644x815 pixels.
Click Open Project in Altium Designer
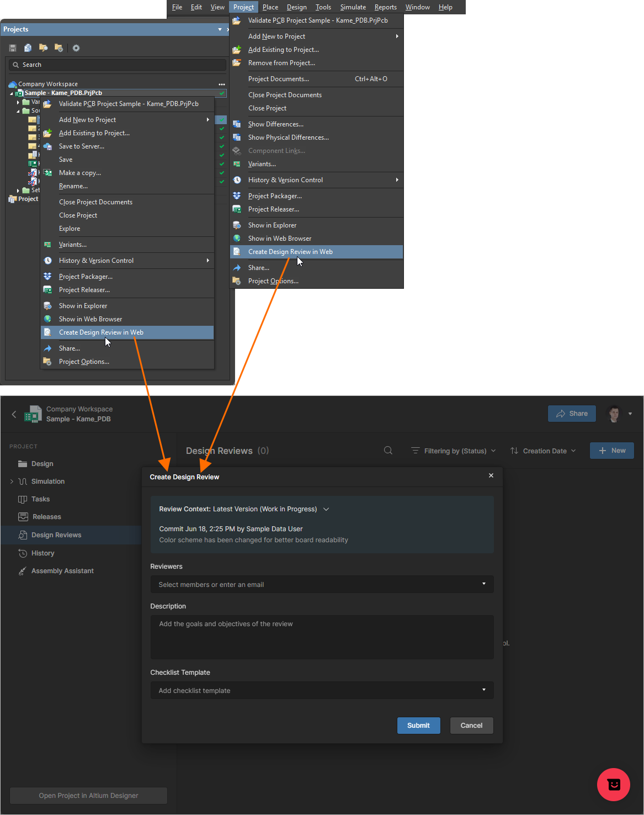click(x=88, y=796)
